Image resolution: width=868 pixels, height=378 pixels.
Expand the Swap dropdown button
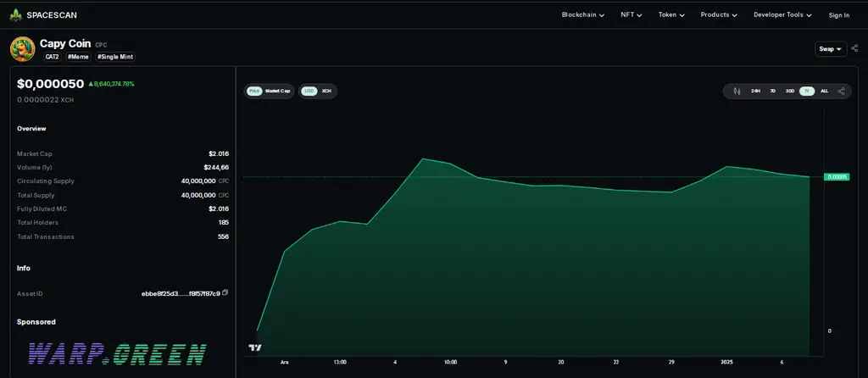pyautogui.click(x=831, y=48)
